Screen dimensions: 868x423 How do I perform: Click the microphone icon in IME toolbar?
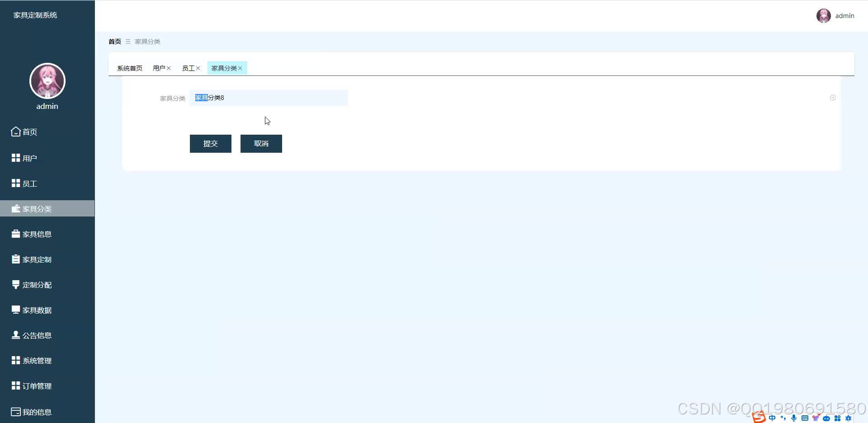(x=794, y=418)
